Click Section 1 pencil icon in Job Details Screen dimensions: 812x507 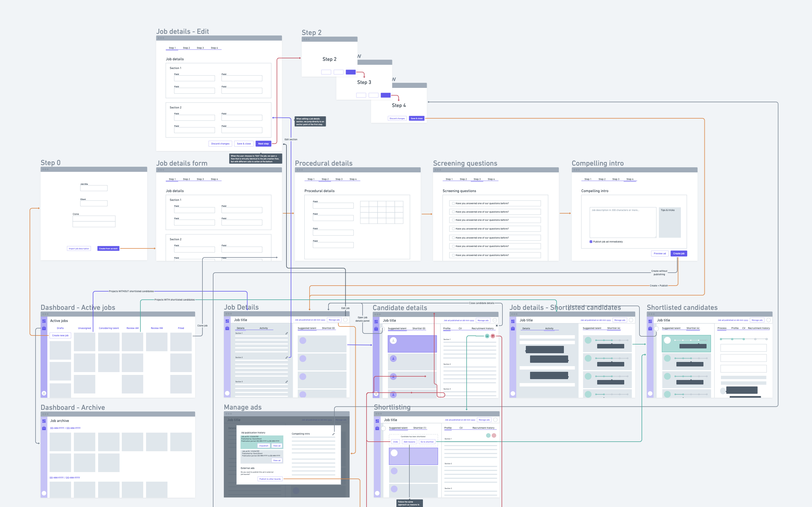click(x=286, y=333)
